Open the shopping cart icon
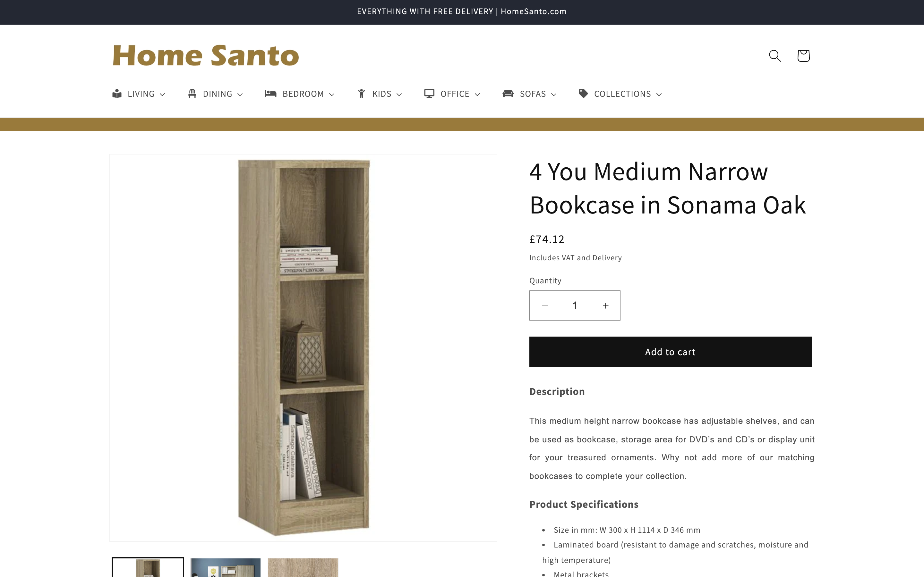924x577 pixels. [803, 56]
